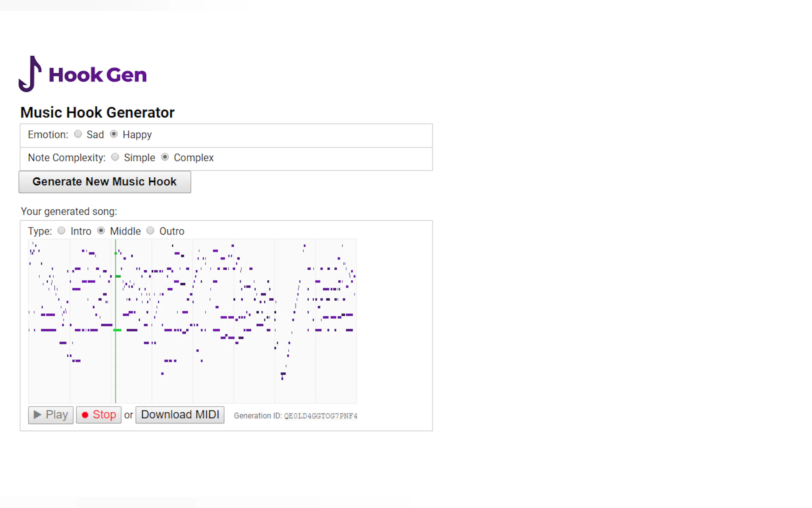Click the Hook Gen music note logo
Screen dimensions: 812x508
coord(30,74)
